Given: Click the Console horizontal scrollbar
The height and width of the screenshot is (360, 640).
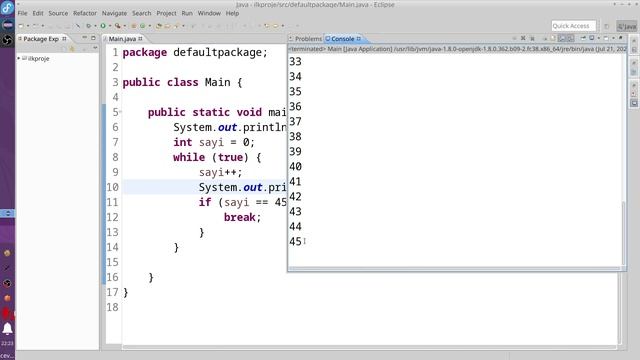Looking at the screenshot, I should (454, 268).
